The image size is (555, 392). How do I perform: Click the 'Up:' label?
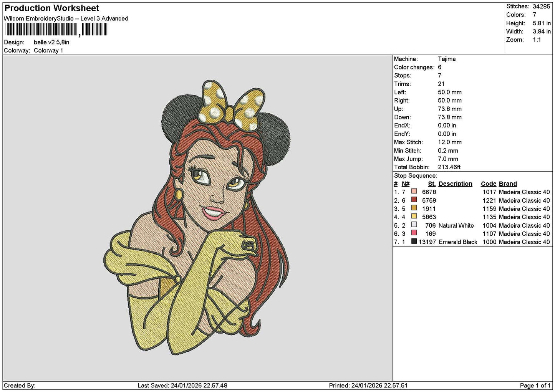tap(398, 109)
